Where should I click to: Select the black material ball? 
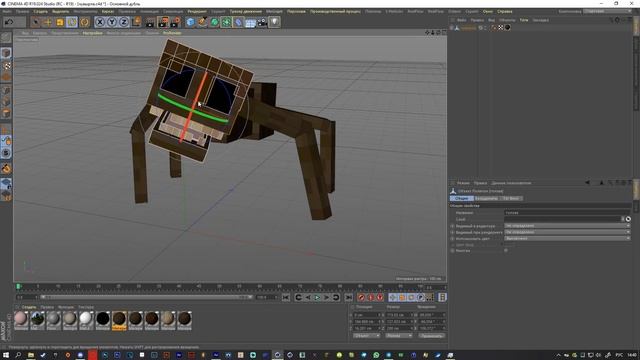pos(103,320)
